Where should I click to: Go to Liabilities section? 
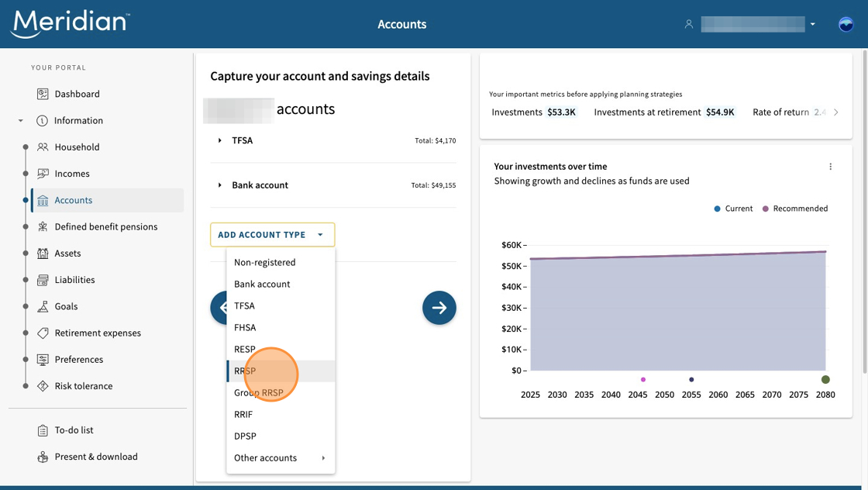pos(74,280)
